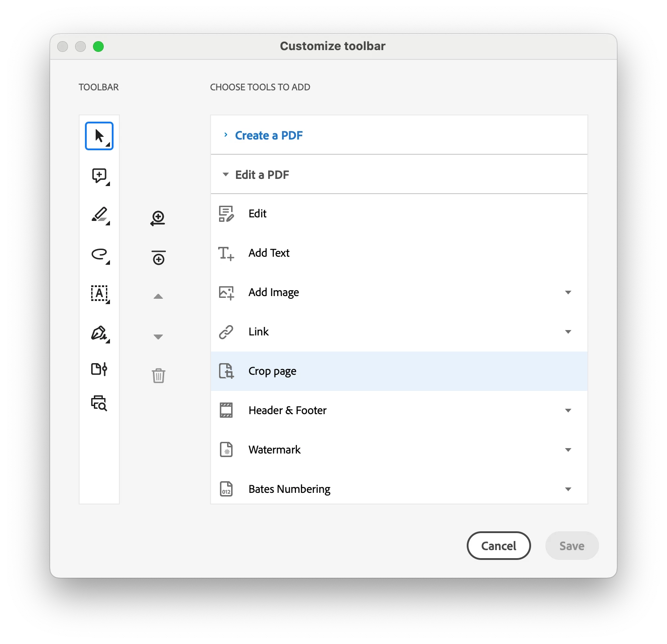Select the highlighter tool icon
Image resolution: width=667 pixels, height=644 pixels.
coord(100,215)
